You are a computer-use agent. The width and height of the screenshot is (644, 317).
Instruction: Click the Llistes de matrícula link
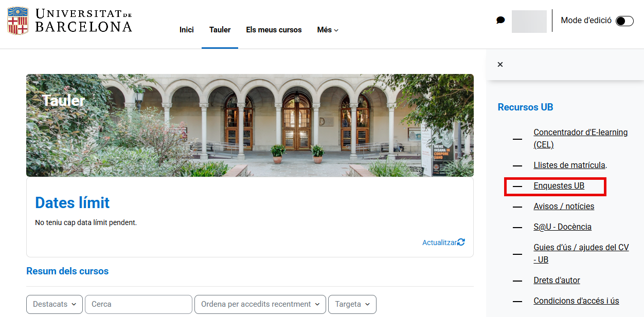[569, 165]
